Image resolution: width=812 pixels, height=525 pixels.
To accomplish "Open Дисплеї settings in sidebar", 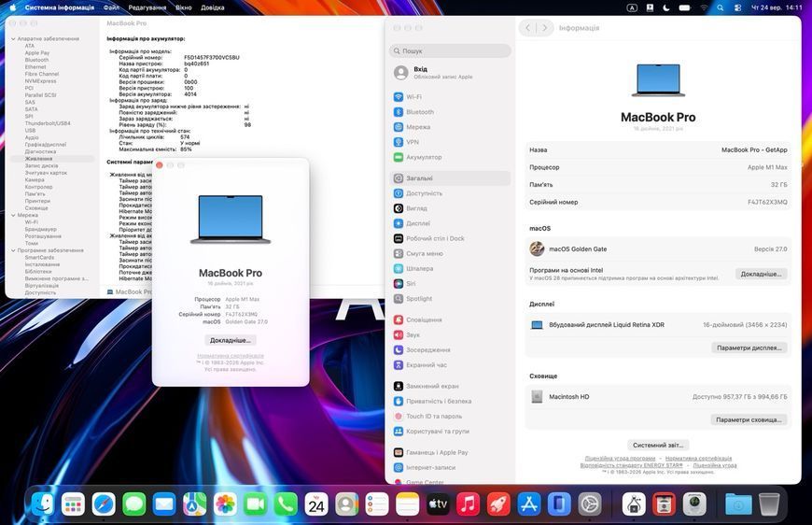I will pos(450,223).
